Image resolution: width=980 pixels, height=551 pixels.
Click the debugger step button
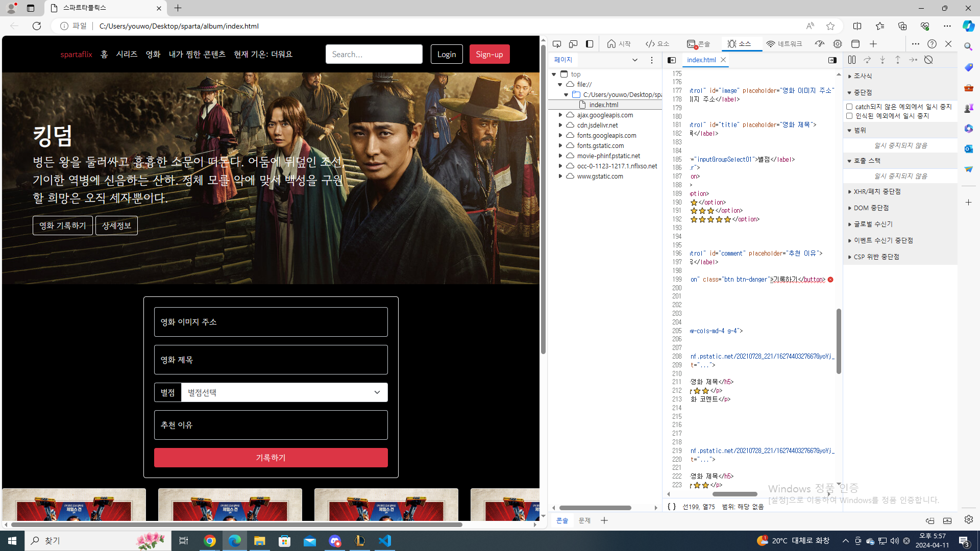(913, 60)
